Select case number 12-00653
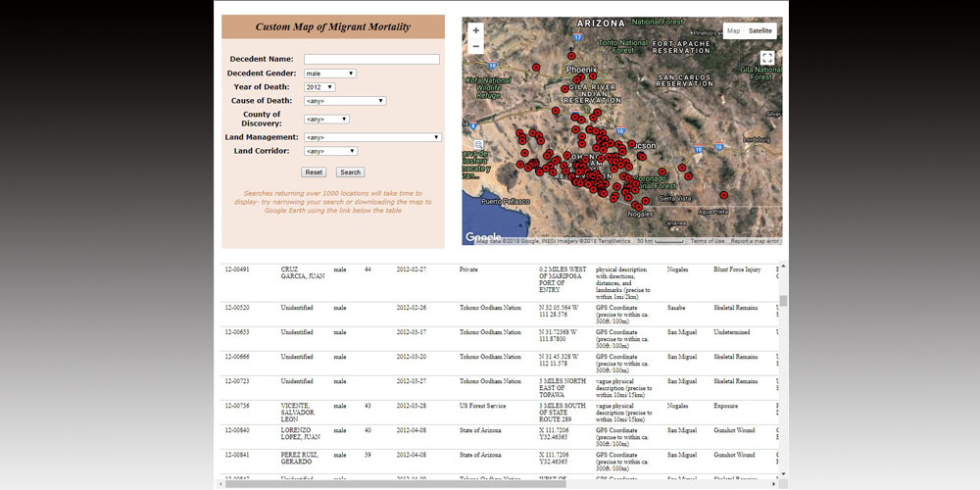Viewport: 980px width, 490px height. pyautogui.click(x=237, y=332)
